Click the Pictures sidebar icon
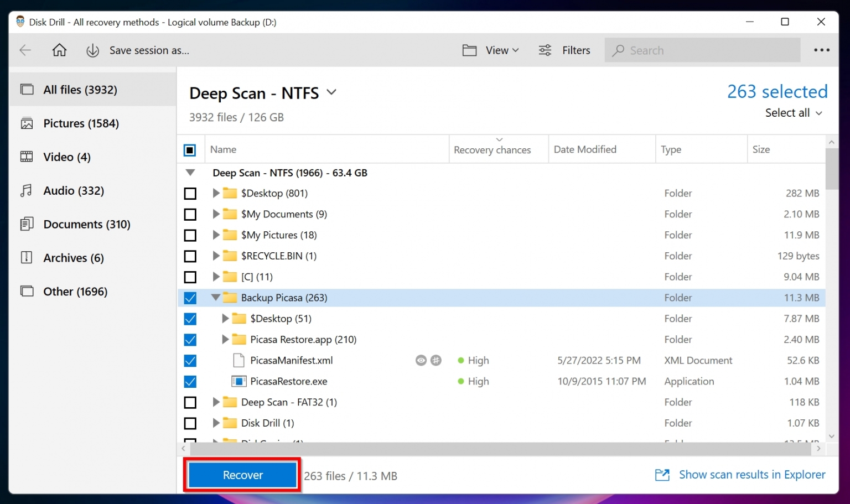850x504 pixels. coord(26,123)
